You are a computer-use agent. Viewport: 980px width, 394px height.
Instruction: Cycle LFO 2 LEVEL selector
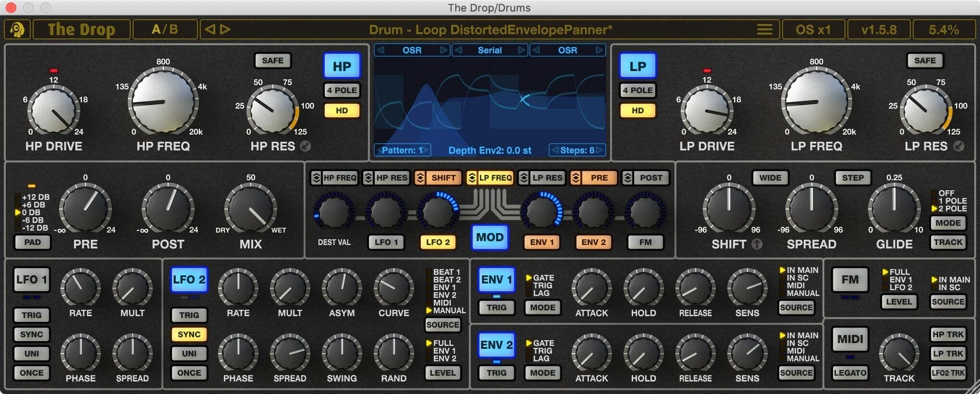pos(442,373)
